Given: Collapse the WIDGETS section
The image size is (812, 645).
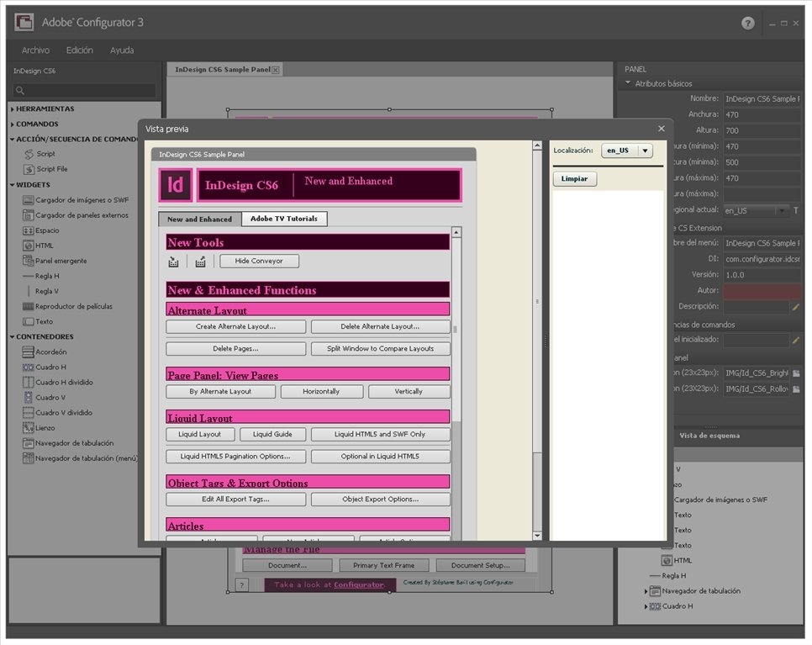Looking at the screenshot, I should (x=12, y=185).
